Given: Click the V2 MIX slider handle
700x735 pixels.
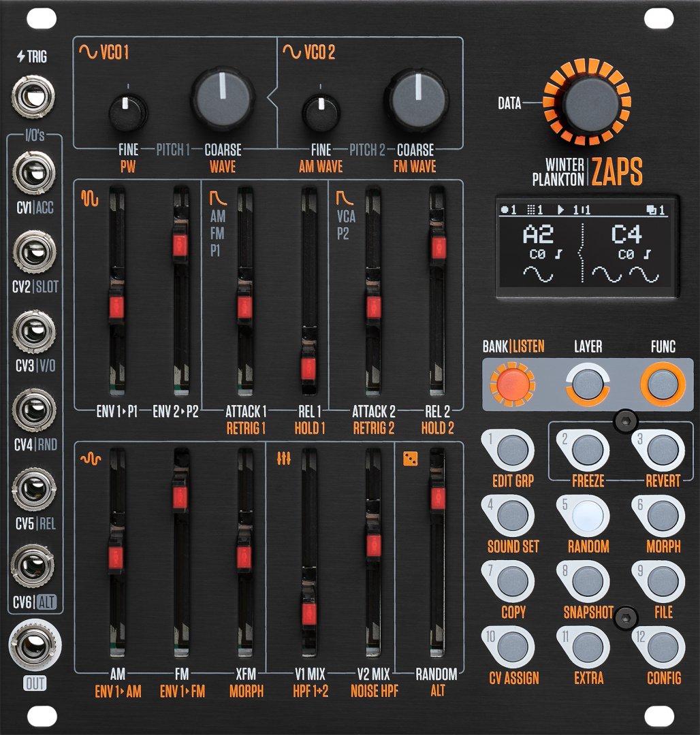Looking at the screenshot, I should [x=374, y=544].
